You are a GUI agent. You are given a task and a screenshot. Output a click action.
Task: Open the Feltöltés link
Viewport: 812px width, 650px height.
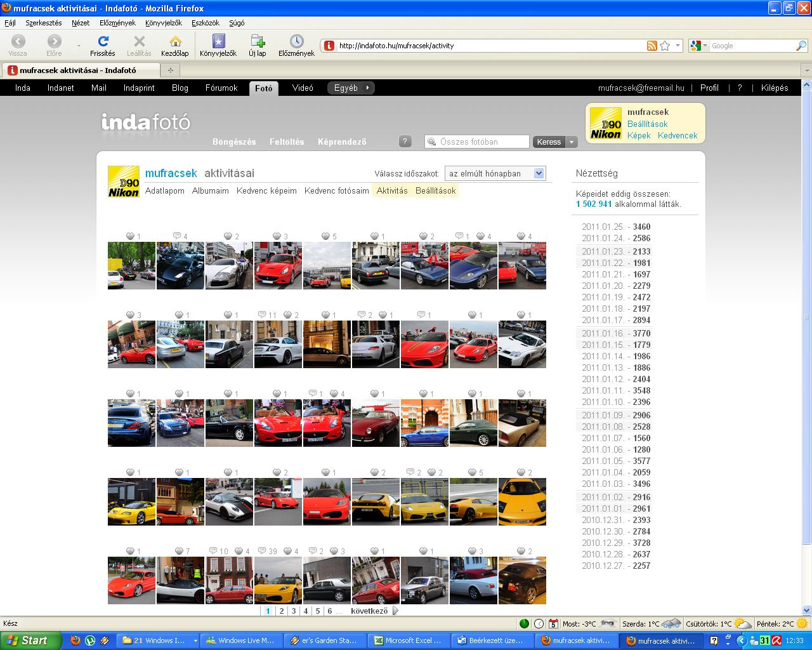[287, 142]
